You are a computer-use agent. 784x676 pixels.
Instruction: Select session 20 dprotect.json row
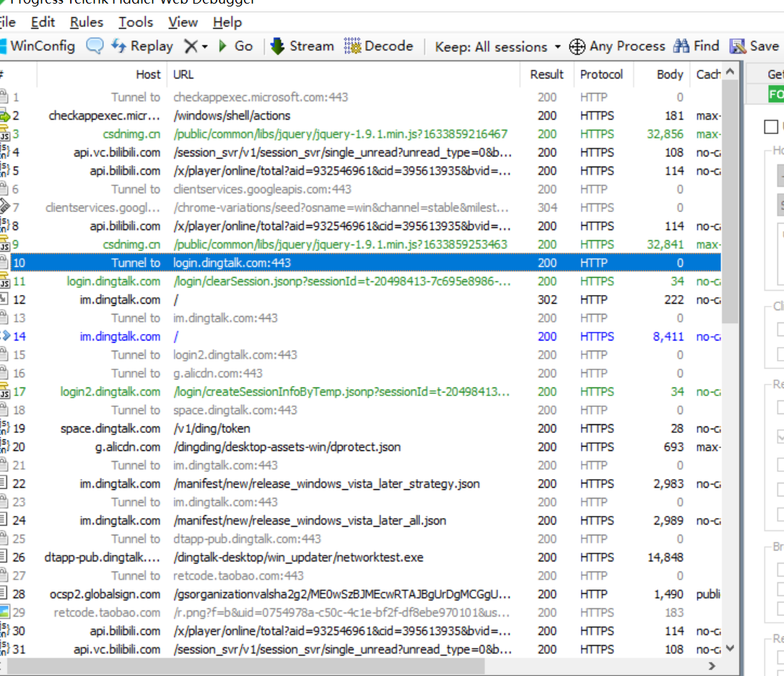coord(360,447)
